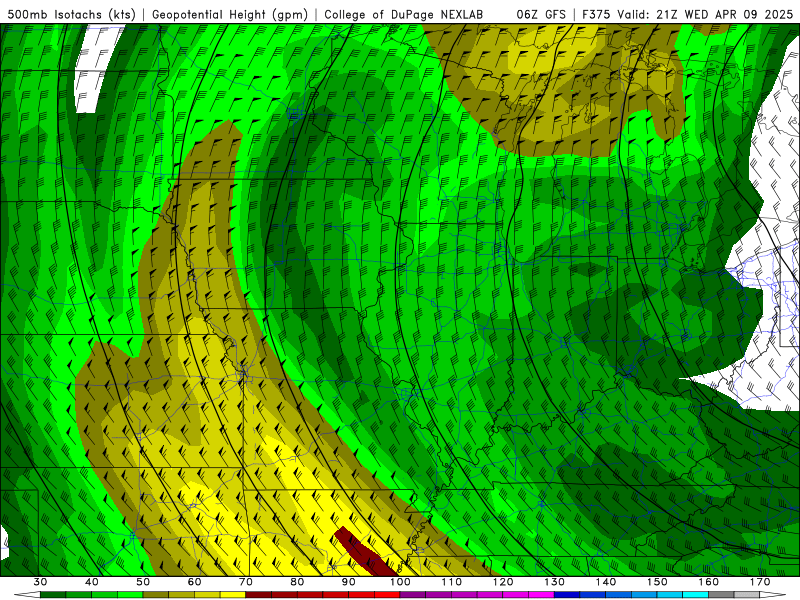The image size is (800, 600).
Task: Click the 120 knot legend label
Action: pyautogui.click(x=503, y=582)
